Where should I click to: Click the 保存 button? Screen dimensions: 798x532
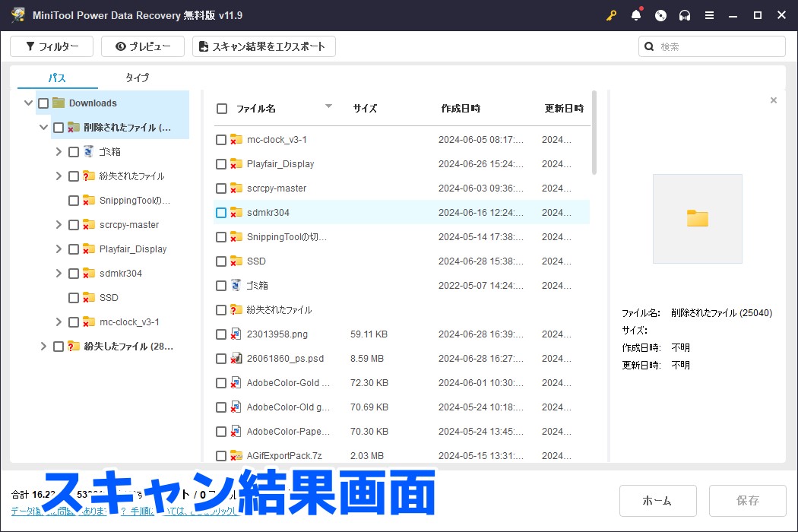tap(747, 500)
